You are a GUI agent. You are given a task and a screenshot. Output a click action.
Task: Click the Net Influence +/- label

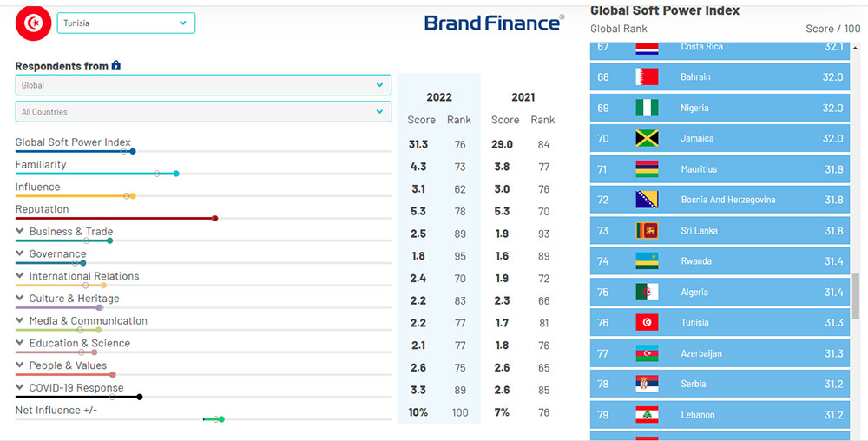[x=56, y=410]
